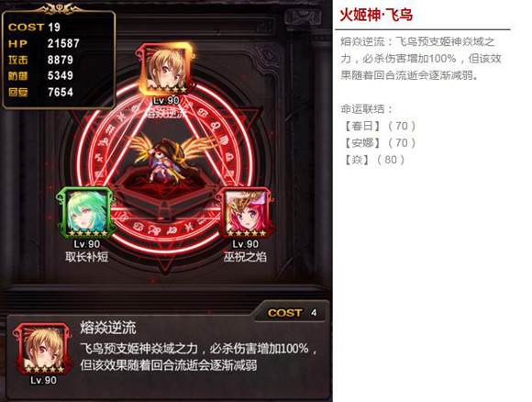Image resolution: width=532 pixels, height=402 pixels.
Task: Click the COST 4 badge on skill panel
Action: pos(293,313)
